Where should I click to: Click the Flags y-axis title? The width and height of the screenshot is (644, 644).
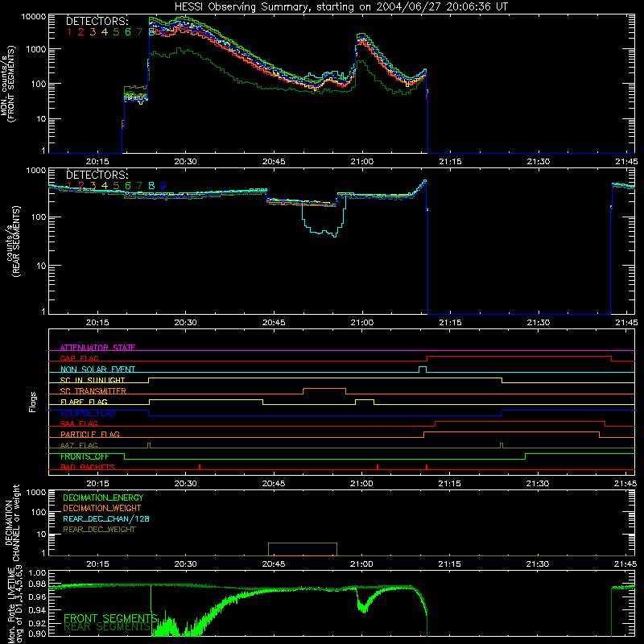[x=33, y=402]
